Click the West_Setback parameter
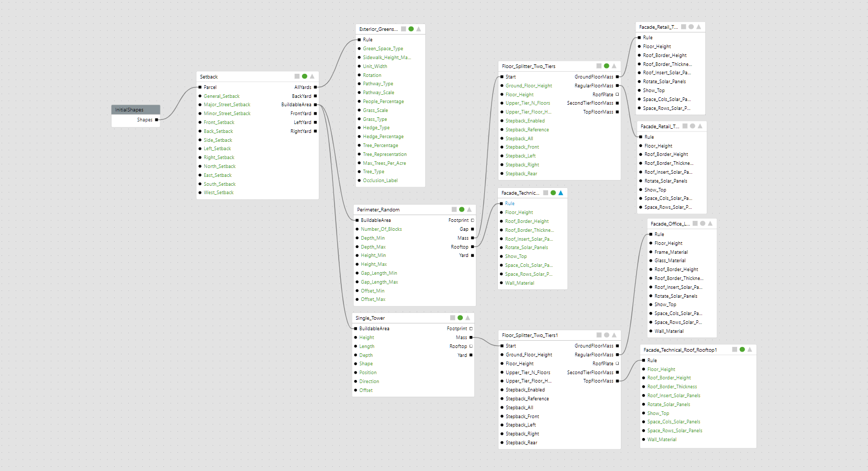868x471 pixels. click(x=219, y=193)
